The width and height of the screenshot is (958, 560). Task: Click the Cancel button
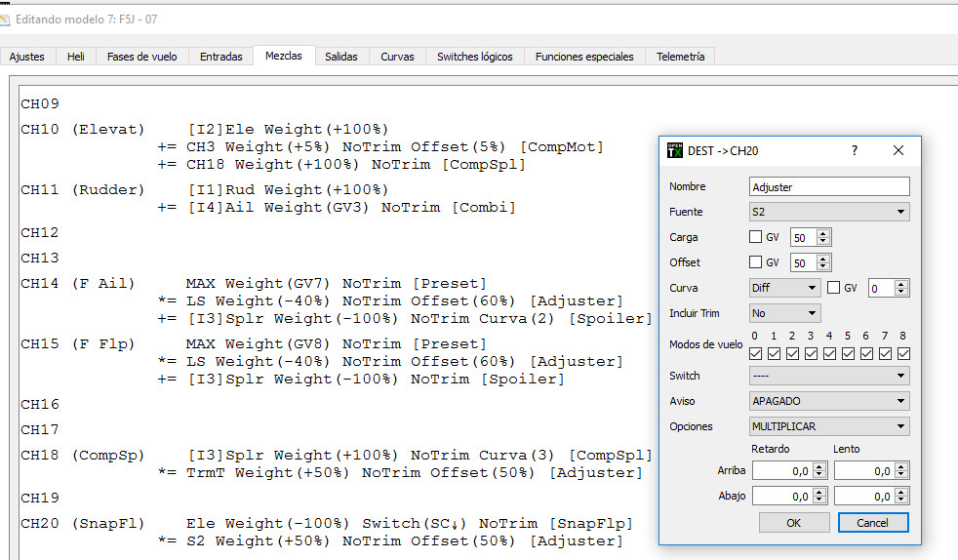pyautogui.click(x=873, y=522)
